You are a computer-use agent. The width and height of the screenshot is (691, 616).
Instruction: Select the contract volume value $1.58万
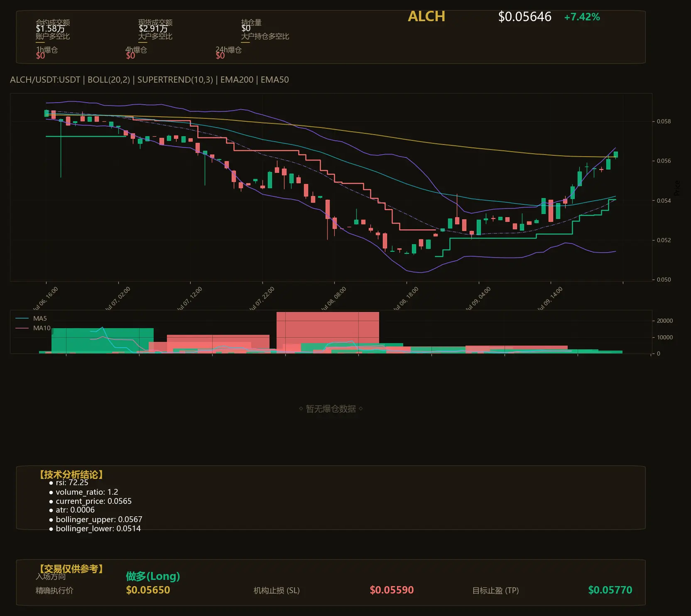(50, 29)
